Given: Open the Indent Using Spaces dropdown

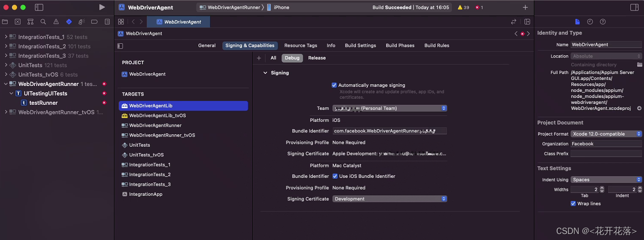Looking at the screenshot, I should [x=606, y=180].
